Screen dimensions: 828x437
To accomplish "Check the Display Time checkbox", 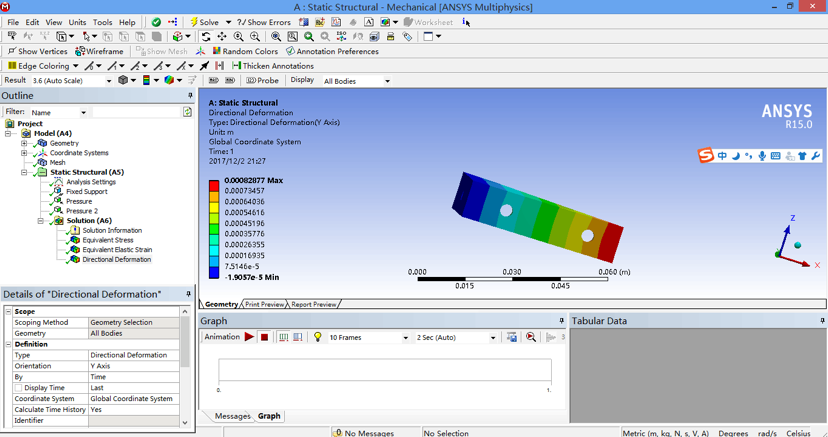I will pos(18,388).
